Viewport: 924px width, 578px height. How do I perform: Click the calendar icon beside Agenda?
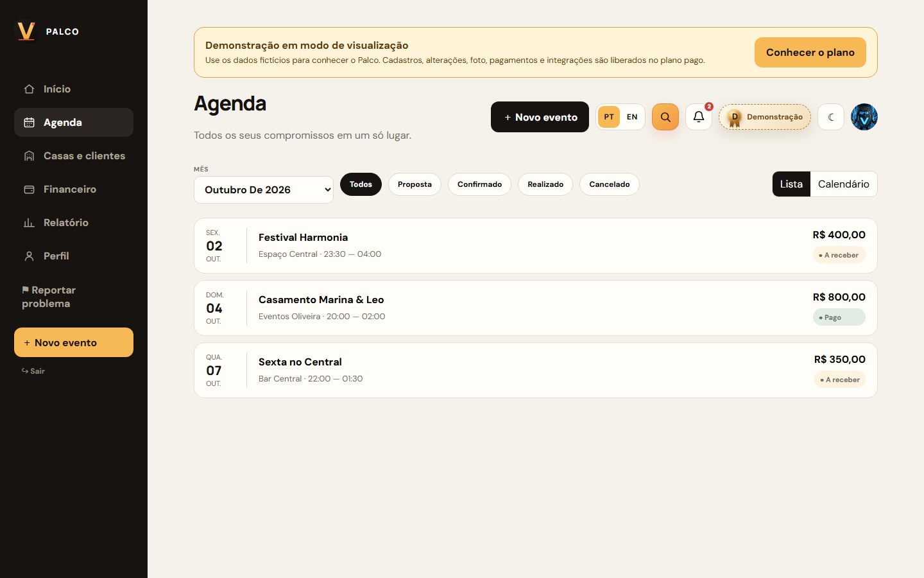(29, 123)
